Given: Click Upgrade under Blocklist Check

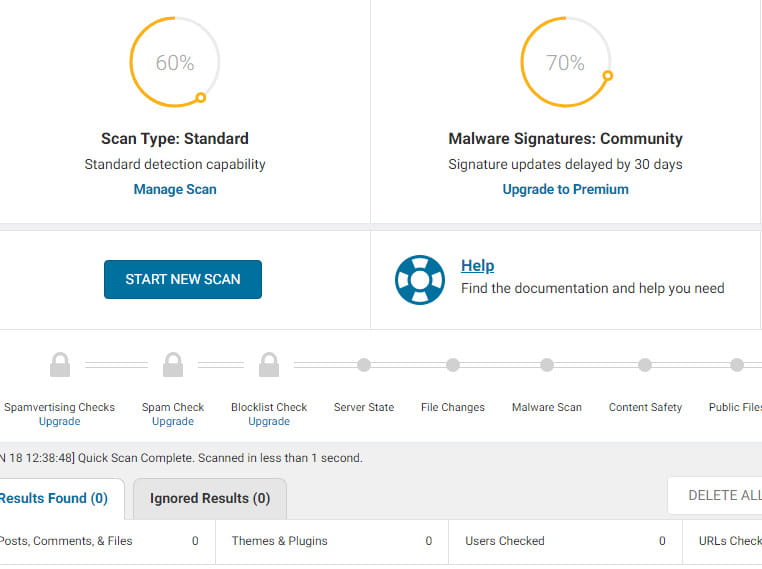Looking at the screenshot, I should pyautogui.click(x=269, y=422).
